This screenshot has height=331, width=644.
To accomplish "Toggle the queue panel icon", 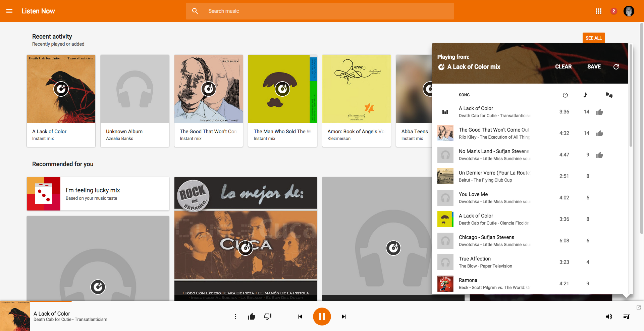I will pos(626,317).
